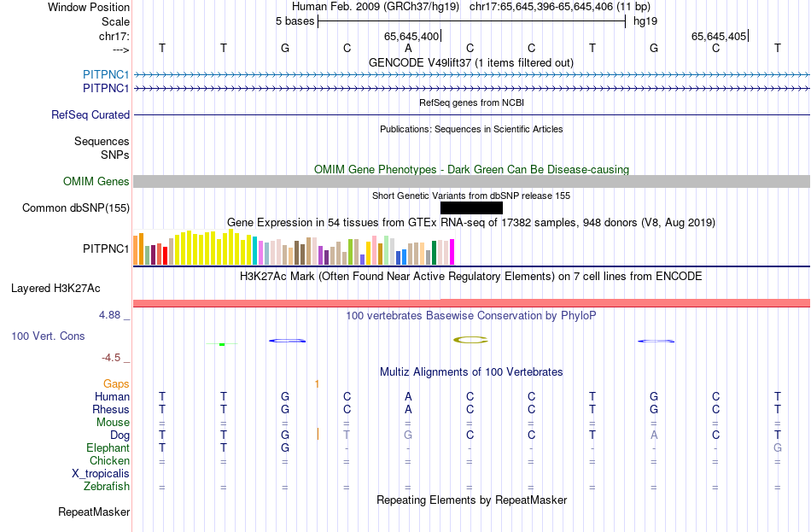The height and width of the screenshot is (532, 811).
Task: Click the gray OMIM Genes bar
Action: click(x=472, y=181)
